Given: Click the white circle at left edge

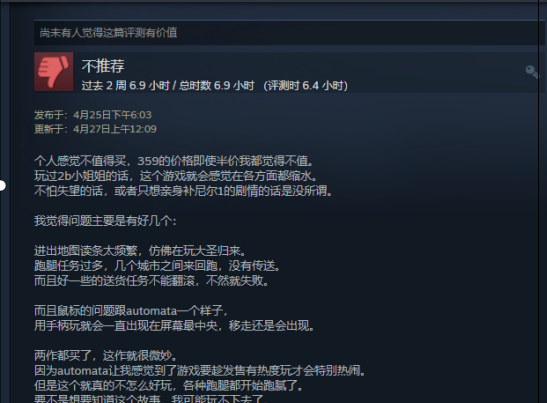Looking at the screenshot, I should [2, 185].
